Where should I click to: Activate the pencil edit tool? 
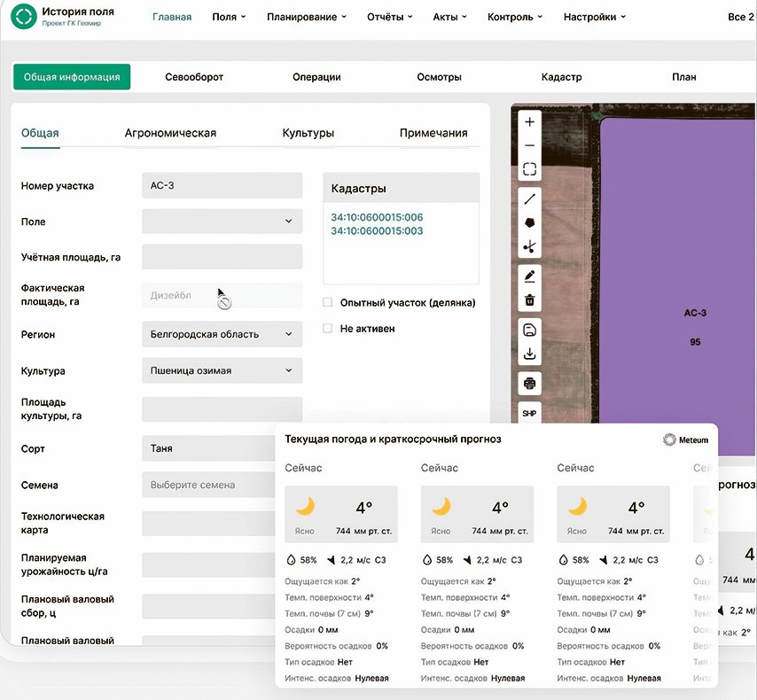pos(529,276)
